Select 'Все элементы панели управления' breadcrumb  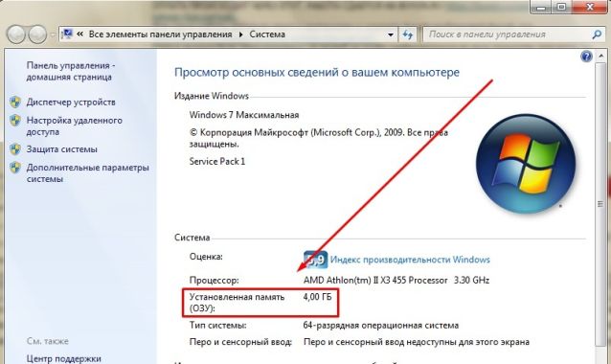pos(160,34)
